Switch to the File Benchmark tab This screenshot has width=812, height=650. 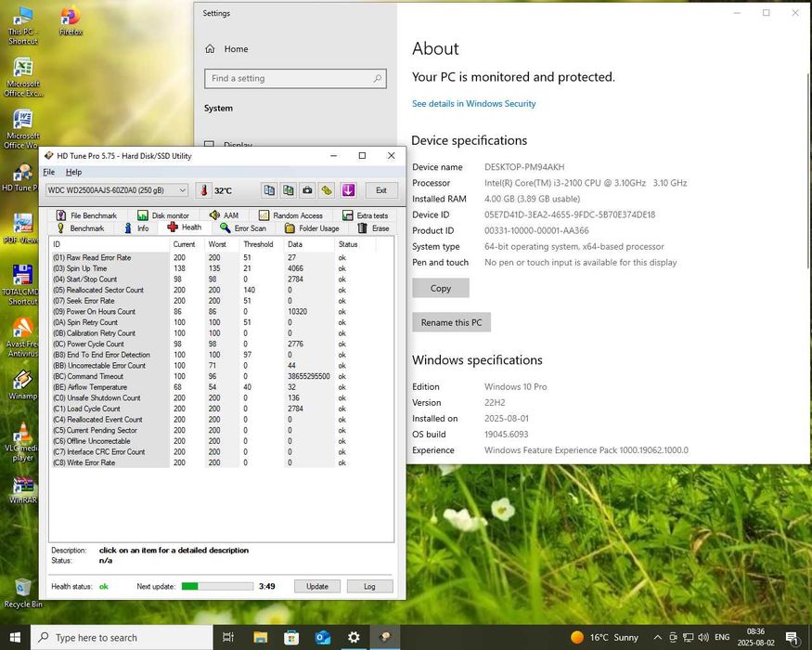coord(87,215)
